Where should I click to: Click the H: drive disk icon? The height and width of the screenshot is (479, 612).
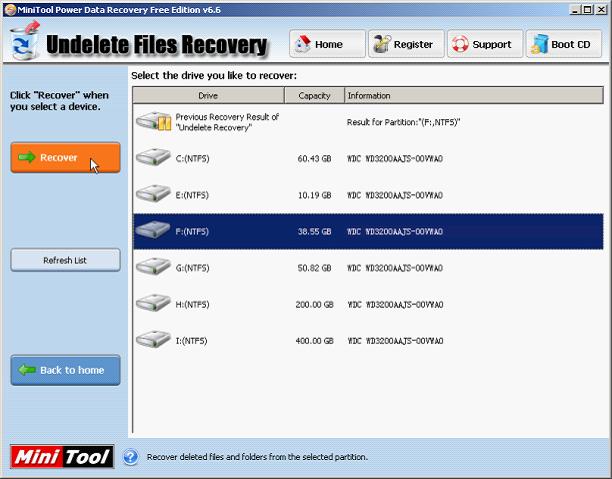(153, 303)
